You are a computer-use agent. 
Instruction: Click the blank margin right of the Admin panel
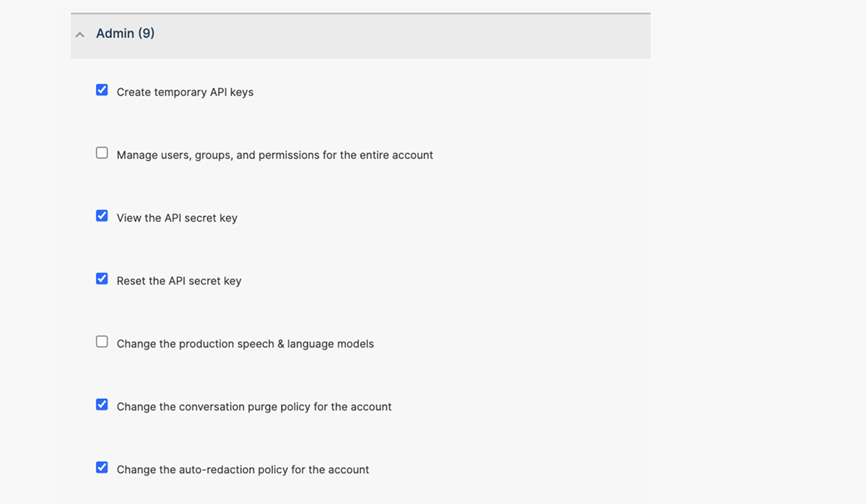click(x=758, y=241)
